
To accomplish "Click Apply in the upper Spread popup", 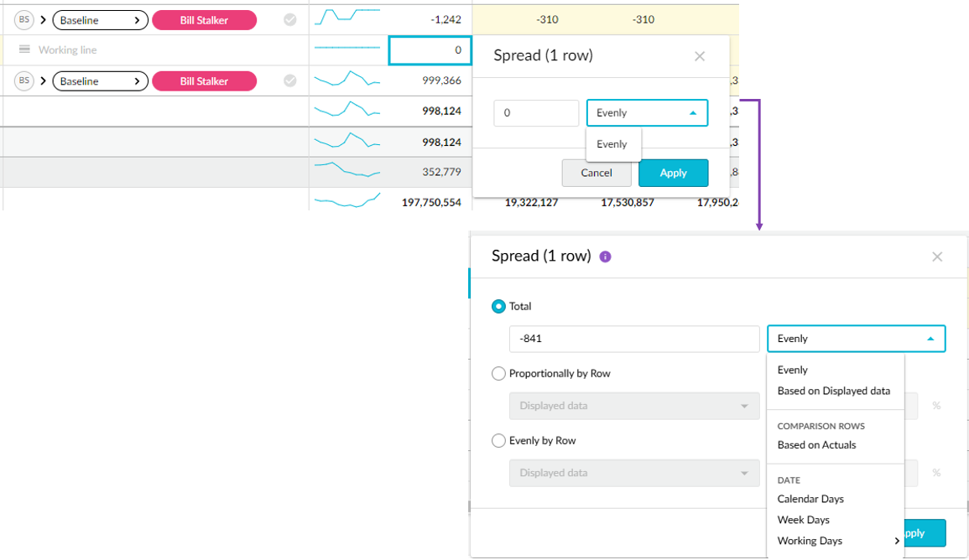I will [673, 174].
